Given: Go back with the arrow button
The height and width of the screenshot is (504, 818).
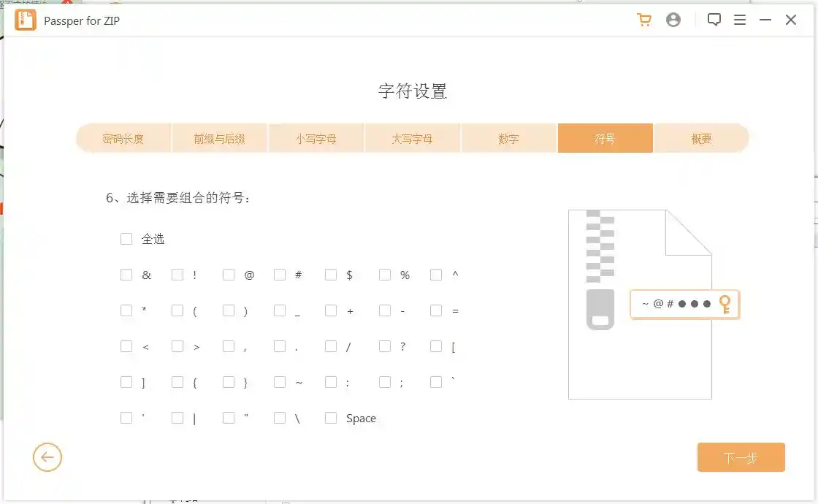Looking at the screenshot, I should 47,457.
